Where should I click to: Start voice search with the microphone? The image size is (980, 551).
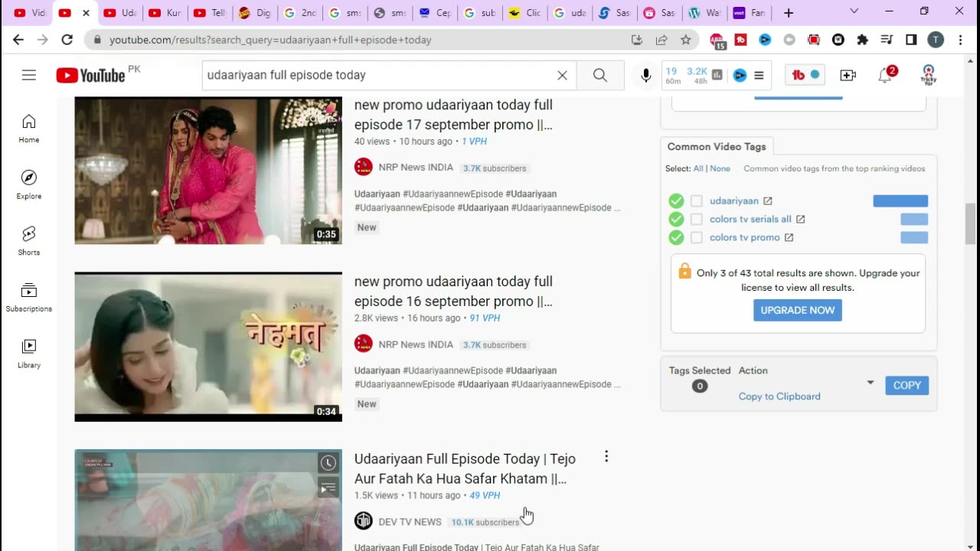(x=646, y=75)
